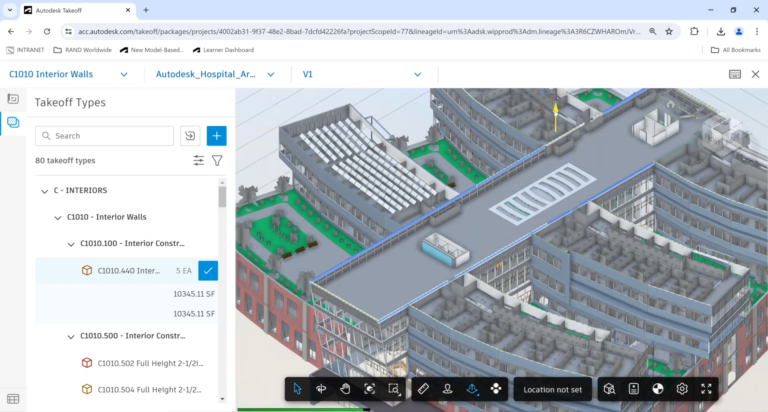768x412 pixels.
Task: Toggle the checkmark on C1010.440 row
Action: coord(208,270)
